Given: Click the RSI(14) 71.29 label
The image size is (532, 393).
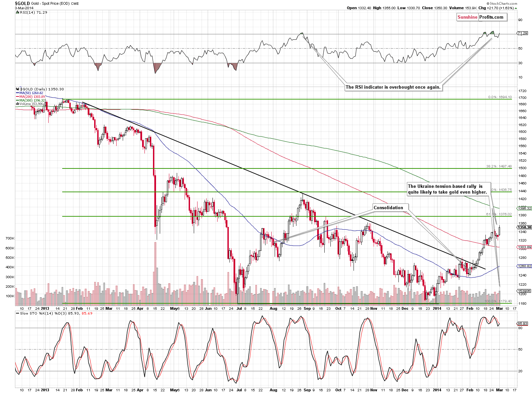Looking at the screenshot, I should click(33, 12).
